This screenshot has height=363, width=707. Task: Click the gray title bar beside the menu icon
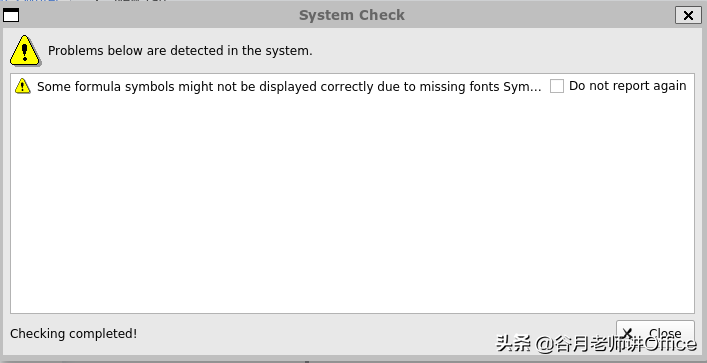(158, 15)
